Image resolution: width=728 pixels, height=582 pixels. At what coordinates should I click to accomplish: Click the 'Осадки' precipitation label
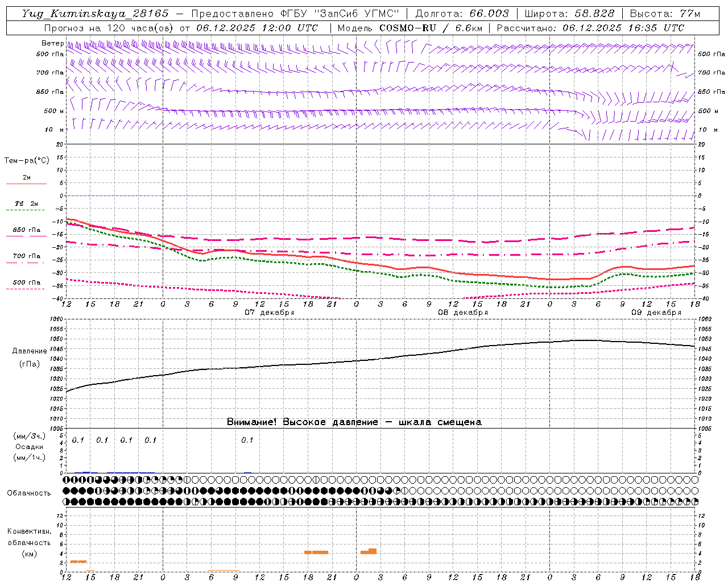(x=30, y=447)
